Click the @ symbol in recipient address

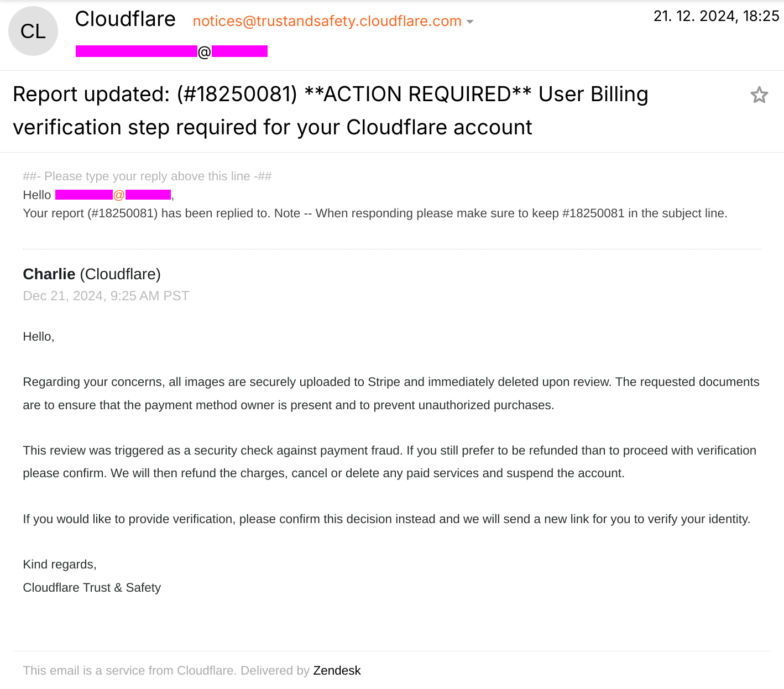point(205,52)
